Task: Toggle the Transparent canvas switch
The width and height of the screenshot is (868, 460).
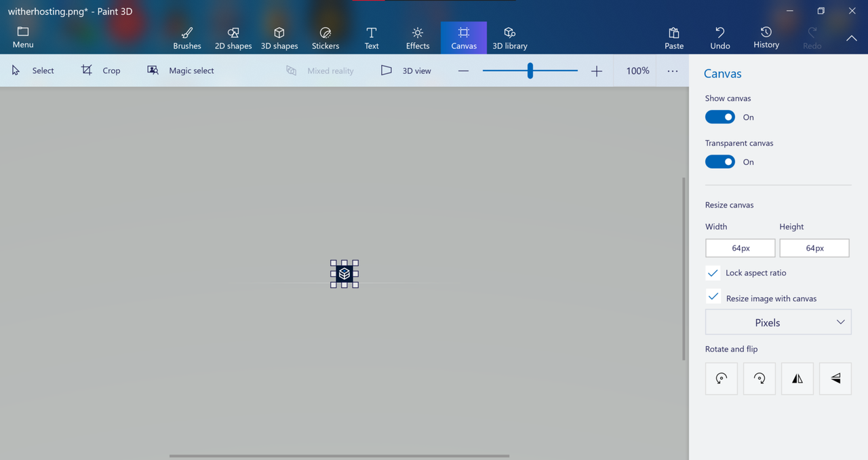Action: pyautogui.click(x=720, y=161)
